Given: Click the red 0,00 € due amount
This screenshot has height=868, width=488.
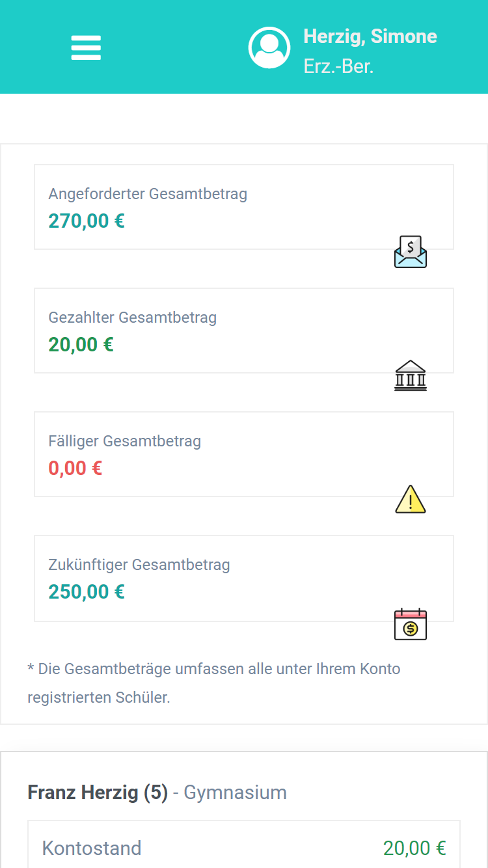Looking at the screenshot, I should tap(75, 468).
